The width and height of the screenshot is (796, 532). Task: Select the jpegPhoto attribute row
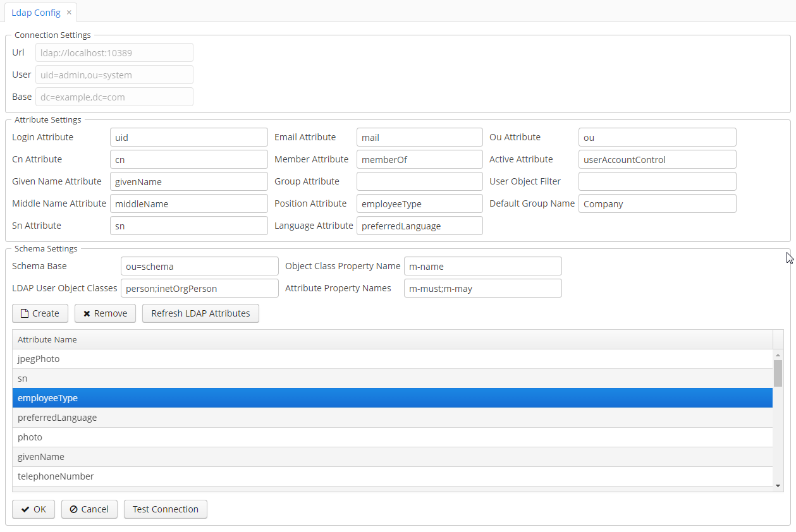click(393, 359)
